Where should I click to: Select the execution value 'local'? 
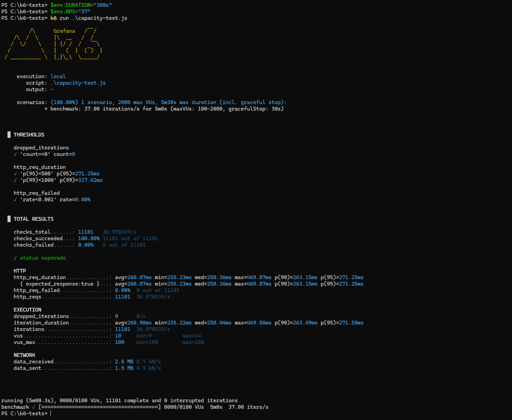(x=58, y=76)
